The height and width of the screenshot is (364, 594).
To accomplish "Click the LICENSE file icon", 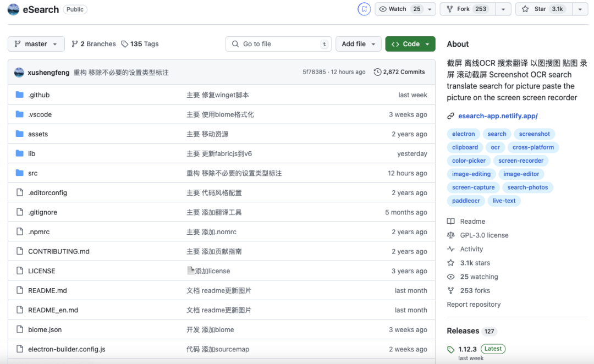I will pos(20,271).
